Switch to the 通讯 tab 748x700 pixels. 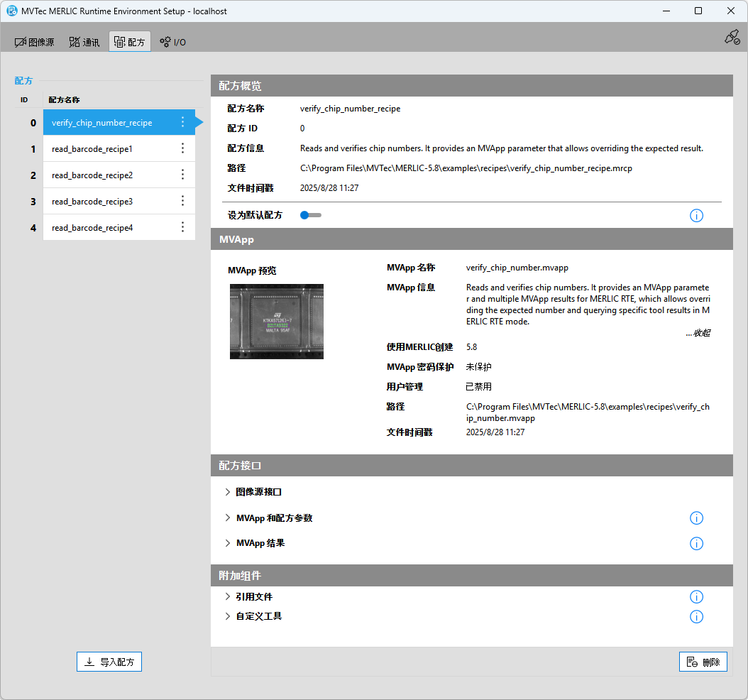coord(84,42)
